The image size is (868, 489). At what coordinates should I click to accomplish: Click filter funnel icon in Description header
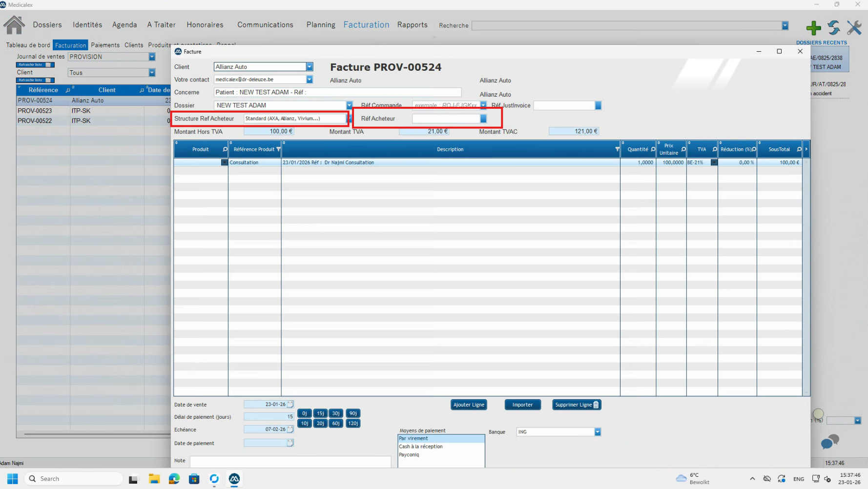click(617, 149)
